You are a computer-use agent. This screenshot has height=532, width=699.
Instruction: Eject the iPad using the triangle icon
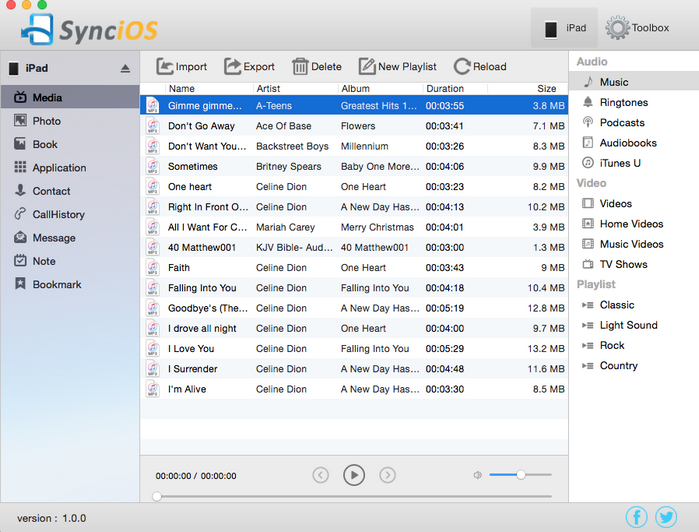125,68
